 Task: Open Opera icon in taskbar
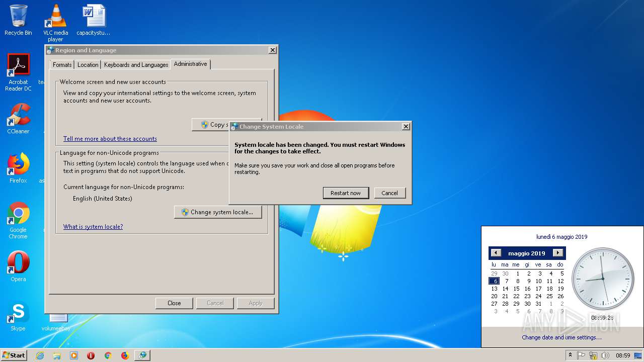pos(91,355)
